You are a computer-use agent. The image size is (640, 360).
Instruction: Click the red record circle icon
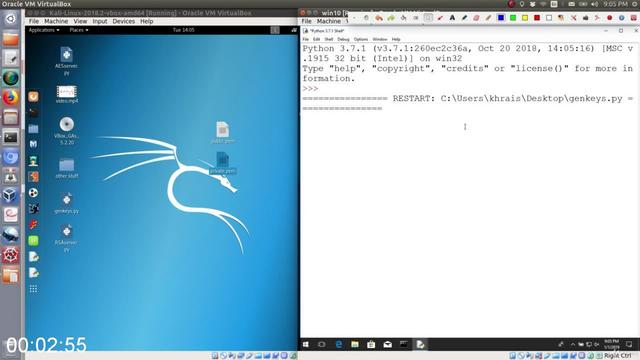pos(609,18)
